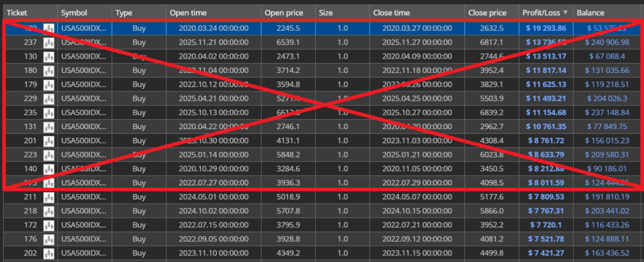Select open price cell 4349.2

coord(287,254)
